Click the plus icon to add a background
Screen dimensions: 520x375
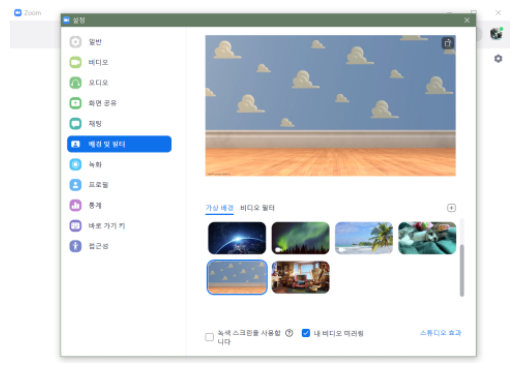[x=451, y=208]
